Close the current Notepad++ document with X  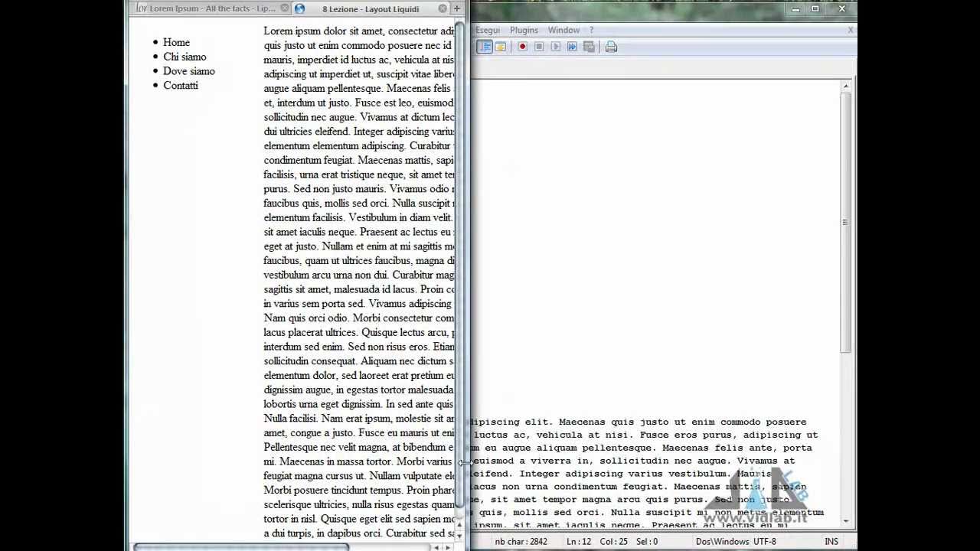click(851, 30)
